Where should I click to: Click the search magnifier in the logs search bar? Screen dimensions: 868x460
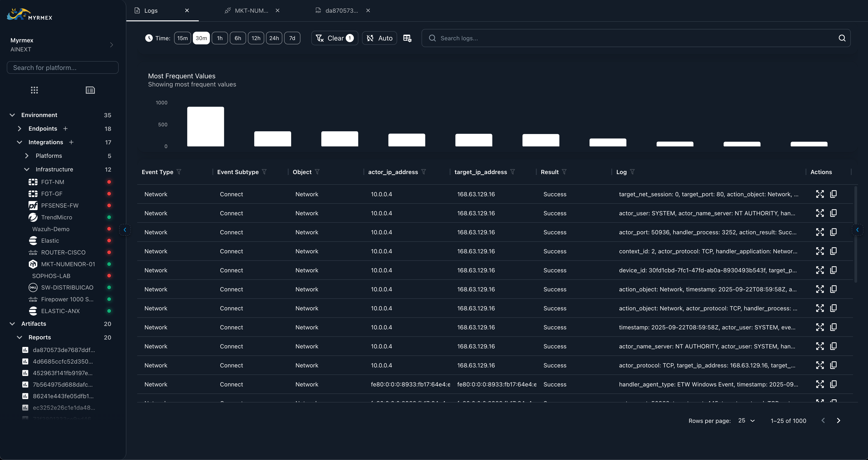tap(842, 38)
